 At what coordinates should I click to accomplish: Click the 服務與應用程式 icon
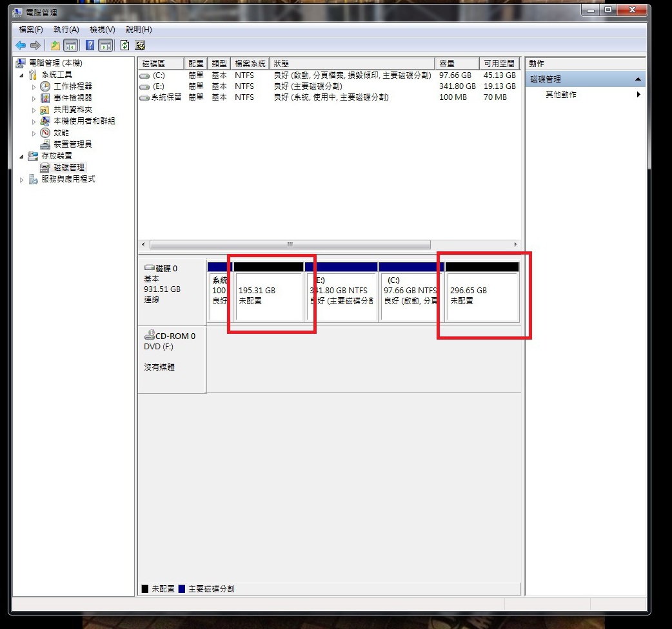pos(33,179)
